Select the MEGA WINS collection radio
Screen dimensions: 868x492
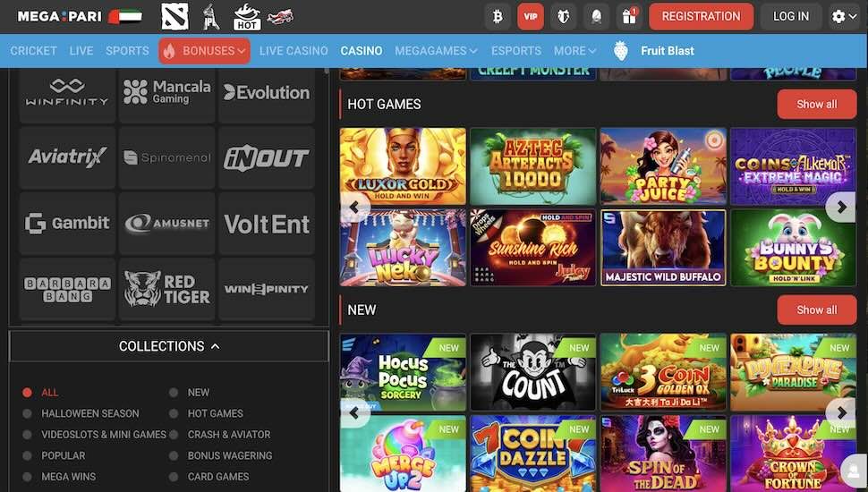tap(27, 477)
